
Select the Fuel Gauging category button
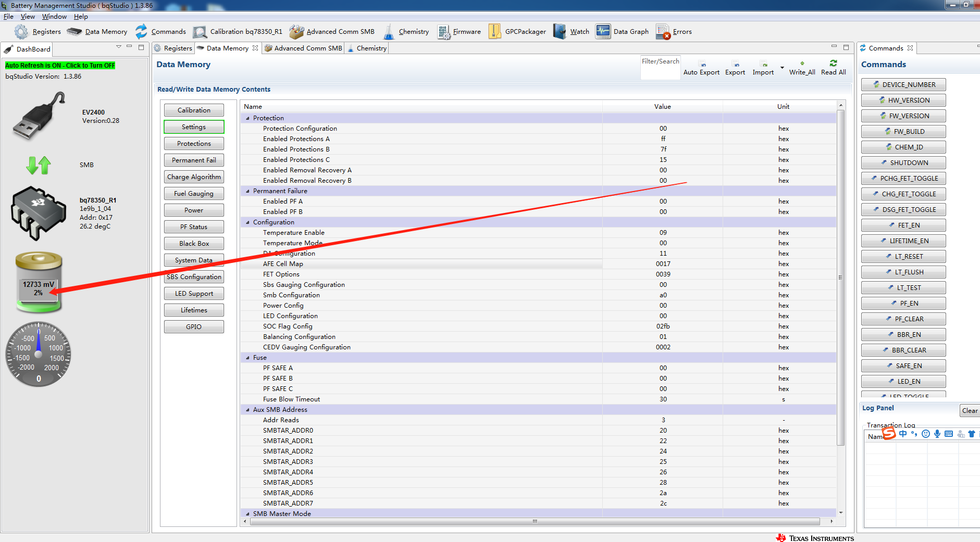[x=194, y=194]
